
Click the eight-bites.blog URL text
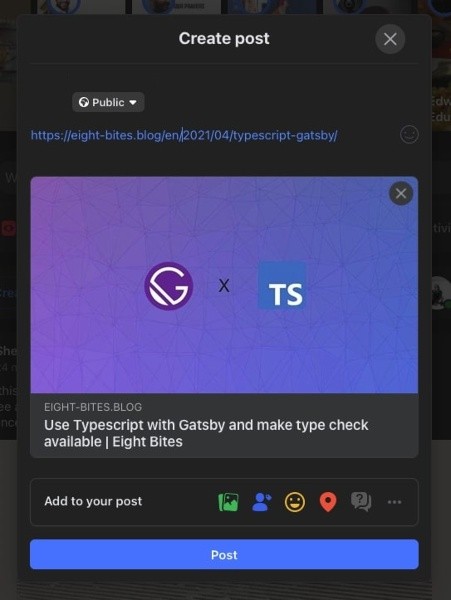(x=184, y=135)
